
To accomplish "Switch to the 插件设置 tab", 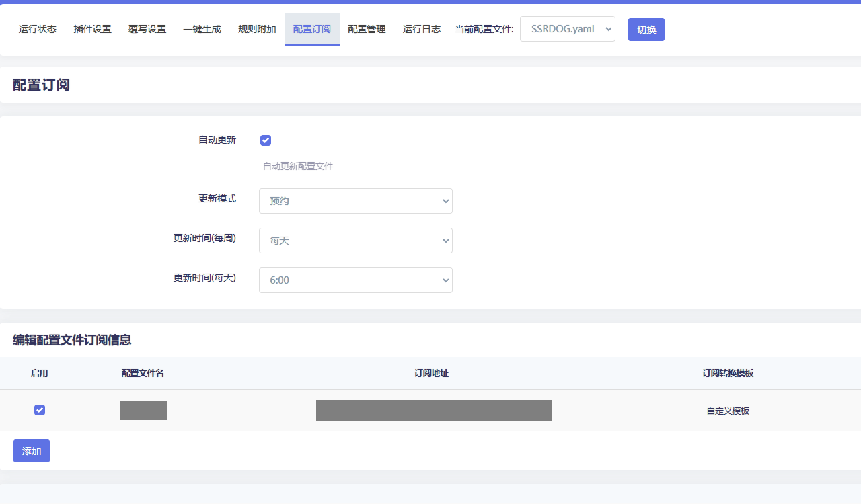I will [93, 30].
